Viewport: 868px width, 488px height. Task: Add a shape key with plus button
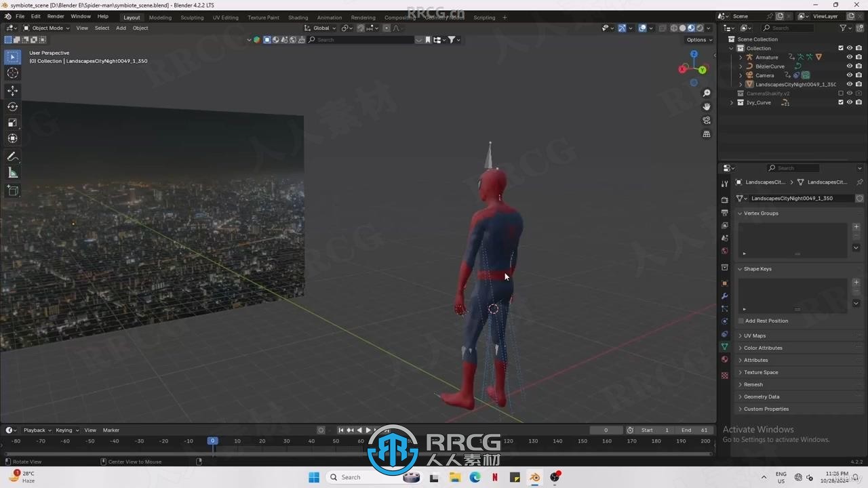click(x=856, y=283)
